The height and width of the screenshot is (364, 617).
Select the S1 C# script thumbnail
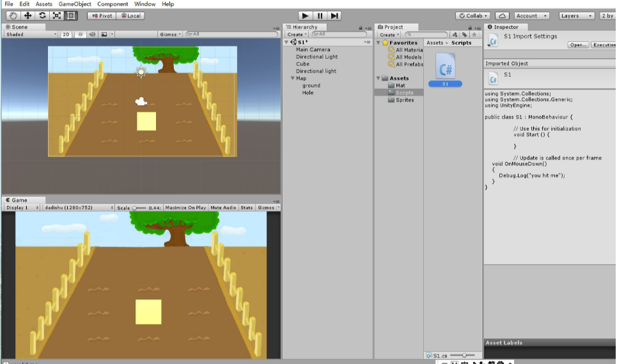coord(445,66)
